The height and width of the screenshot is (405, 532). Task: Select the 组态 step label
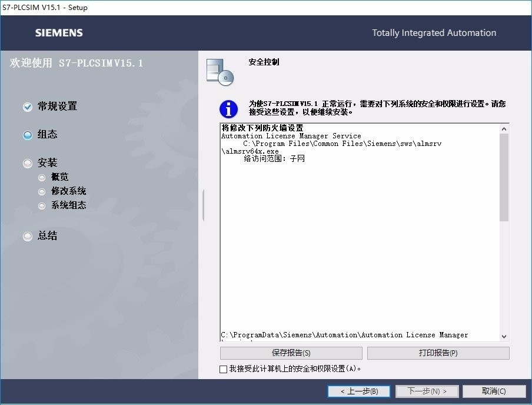47,134
